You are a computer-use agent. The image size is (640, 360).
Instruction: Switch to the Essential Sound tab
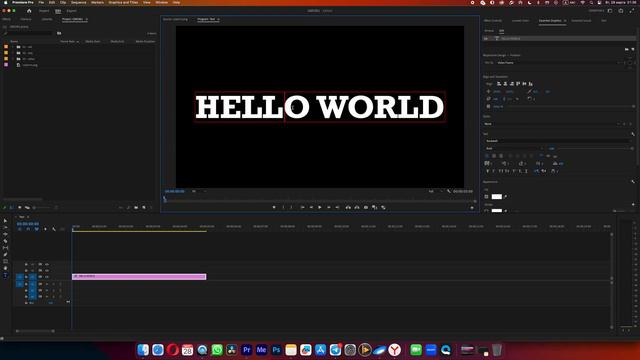(x=581, y=20)
